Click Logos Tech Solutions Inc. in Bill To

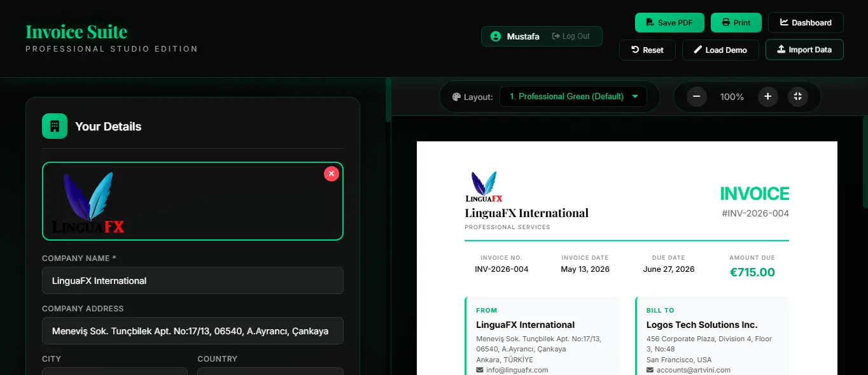click(x=702, y=325)
